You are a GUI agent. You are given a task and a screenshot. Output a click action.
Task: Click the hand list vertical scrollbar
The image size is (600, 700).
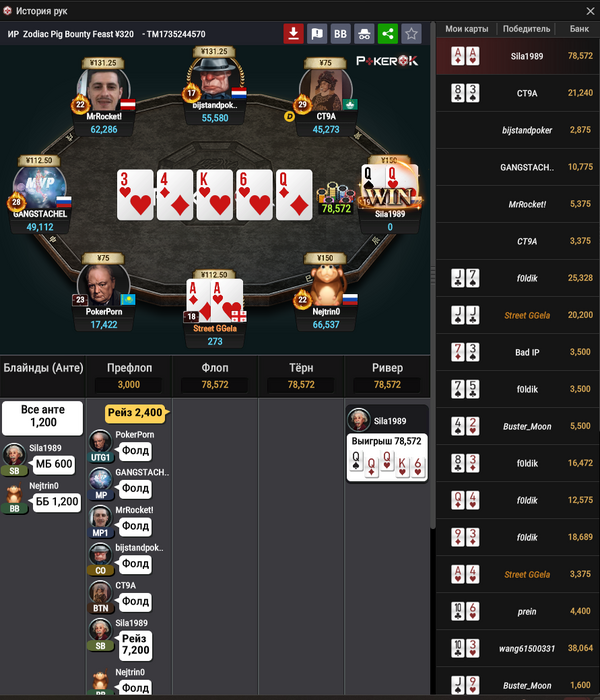pyautogui.click(x=433, y=275)
